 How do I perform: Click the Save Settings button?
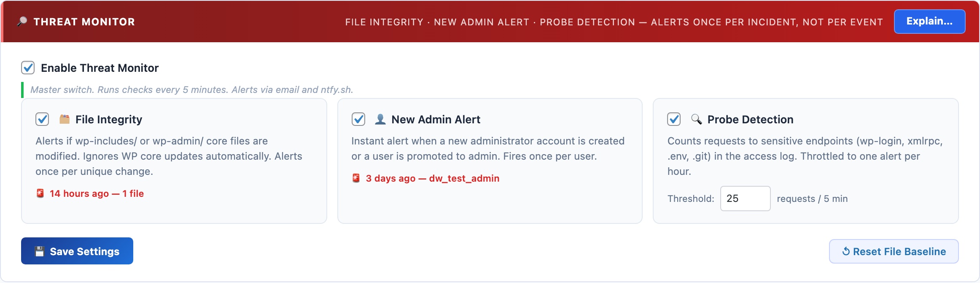[77, 251]
